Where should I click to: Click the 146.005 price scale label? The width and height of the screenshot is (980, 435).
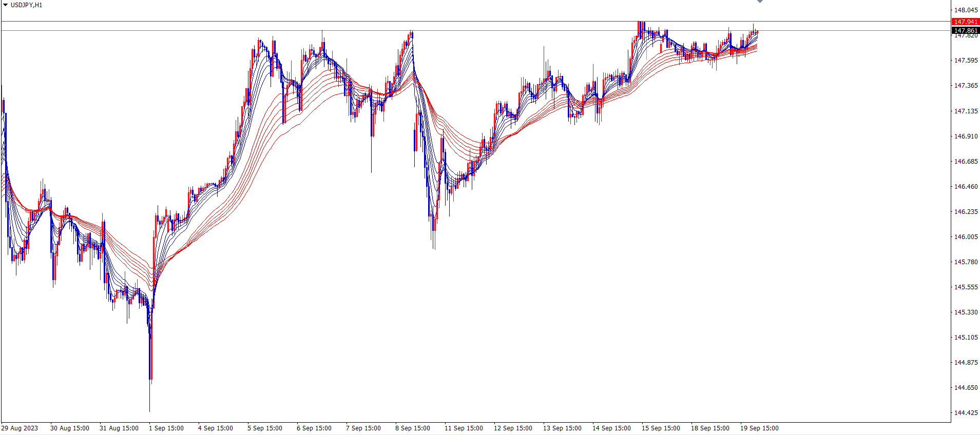click(966, 237)
